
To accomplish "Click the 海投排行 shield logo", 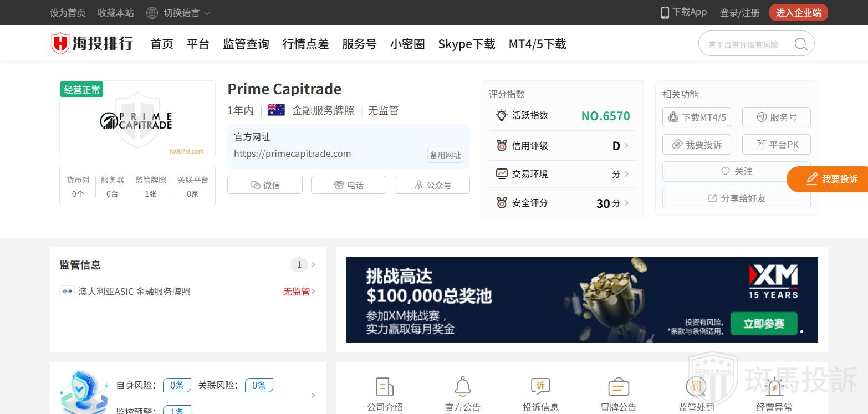I will tap(60, 43).
